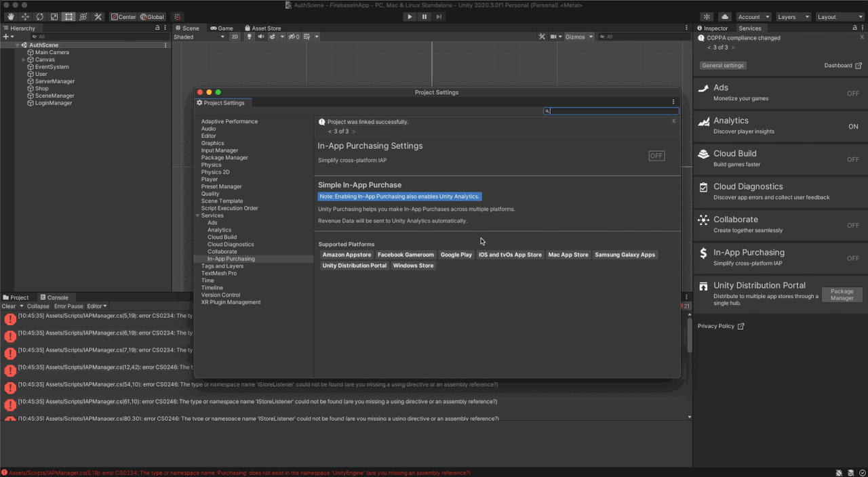The width and height of the screenshot is (868, 477).
Task: Select the combined Transform tool
Action: point(83,17)
